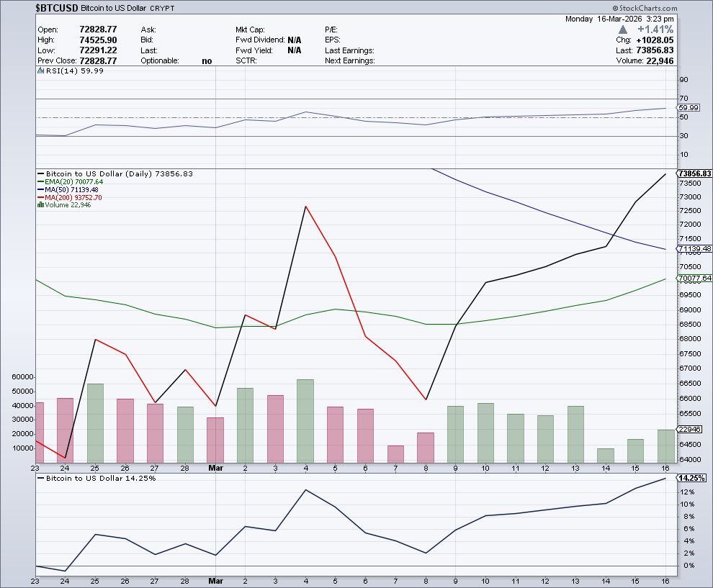Click the green line swatch beside EMA(20)
The width and height of the screenshot is (713, 588).
point(41,182)
